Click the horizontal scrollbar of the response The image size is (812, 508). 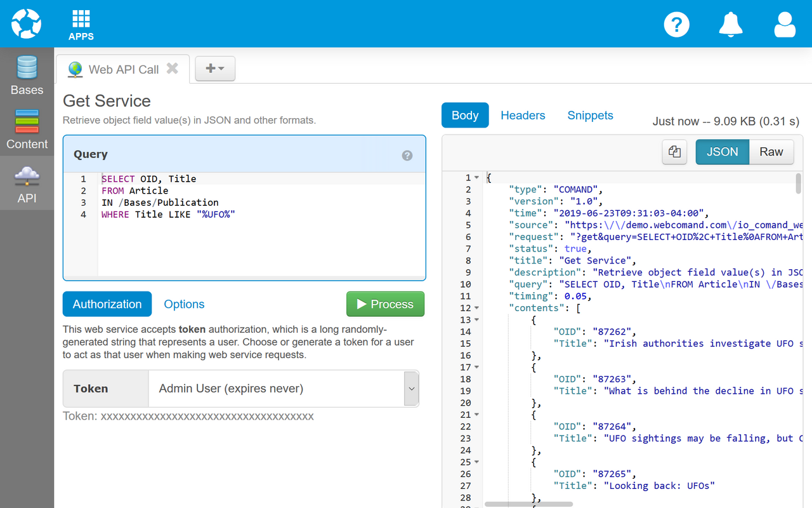[528, 504]
